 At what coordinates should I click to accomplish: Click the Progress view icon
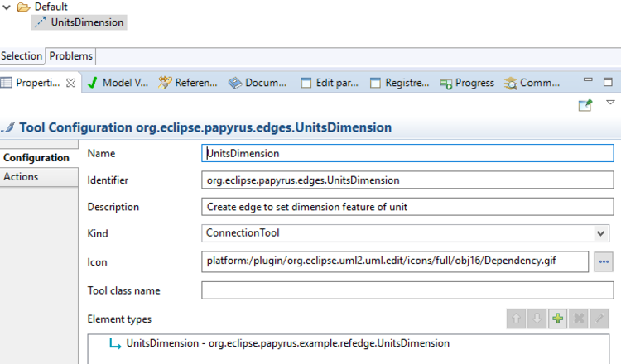pos(446,84)
